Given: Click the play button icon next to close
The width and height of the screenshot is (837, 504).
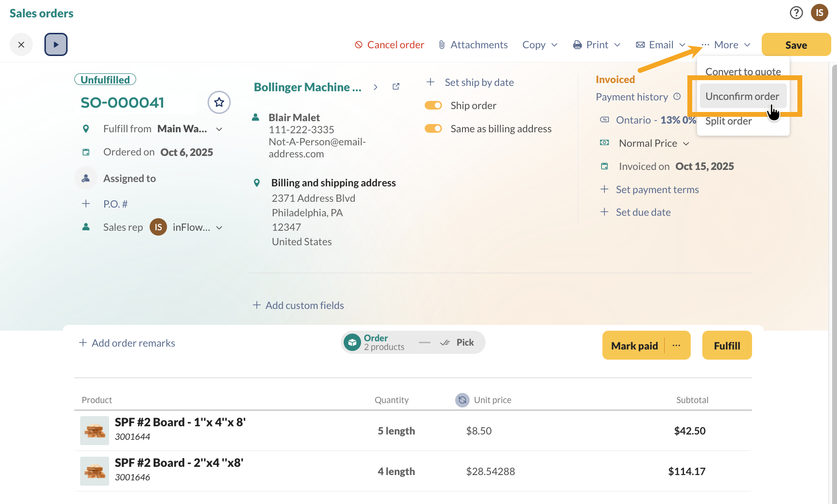Looking at the screenshot, I should click(56, 44).
